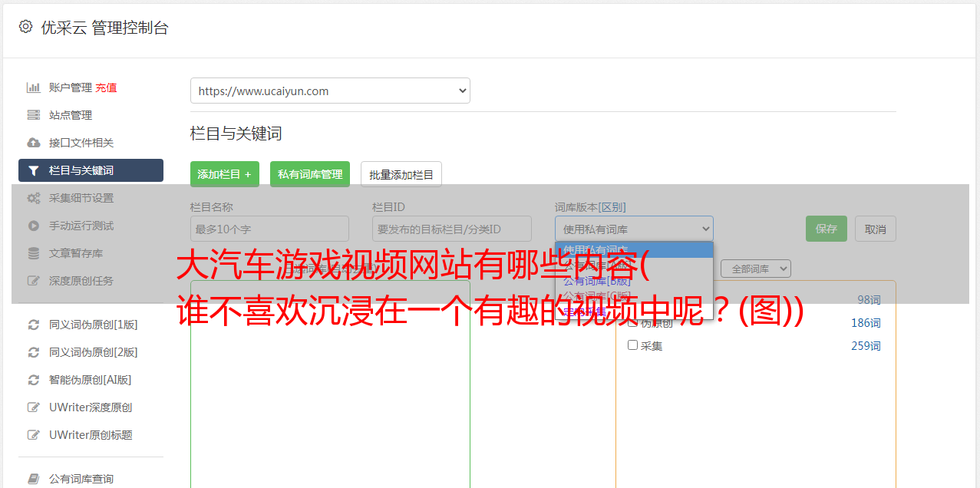Click the book icon for 公有词库查询
The image size is (980, 488).
(x=34, y=479)
